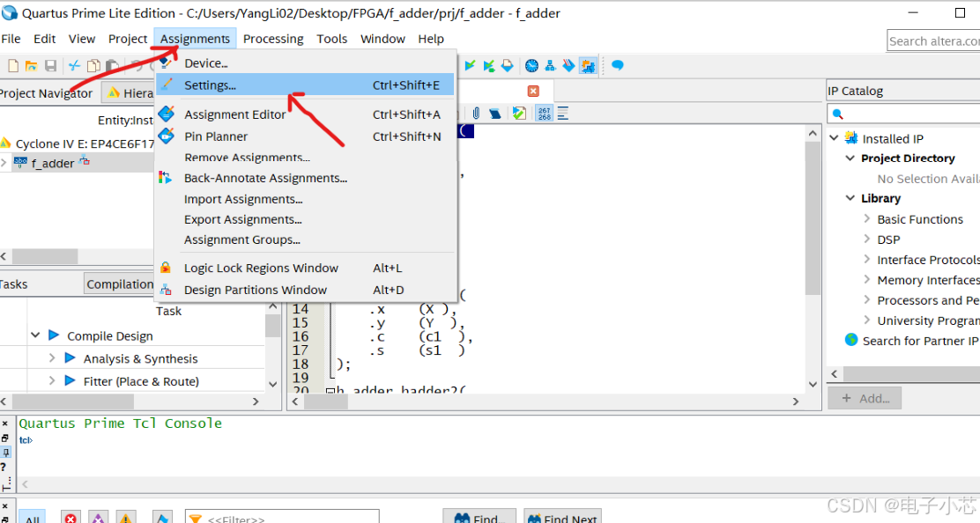Click the yellow warning filter icon
The width and height of the screenshot is (980, 523).
tap(126, 518)
